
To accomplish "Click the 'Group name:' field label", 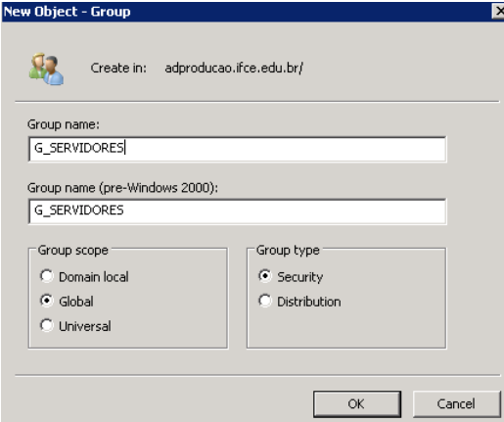I will [x=64, y=124].
